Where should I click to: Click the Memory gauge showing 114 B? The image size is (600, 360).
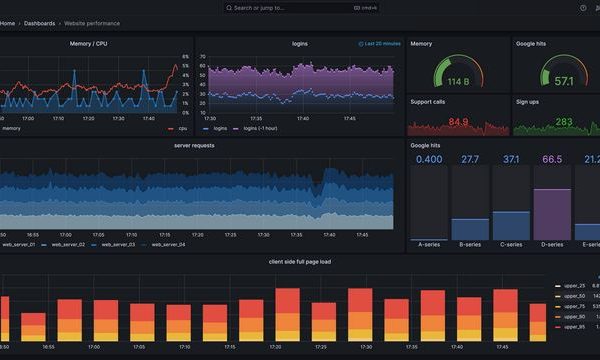click(x=458, y=72)
